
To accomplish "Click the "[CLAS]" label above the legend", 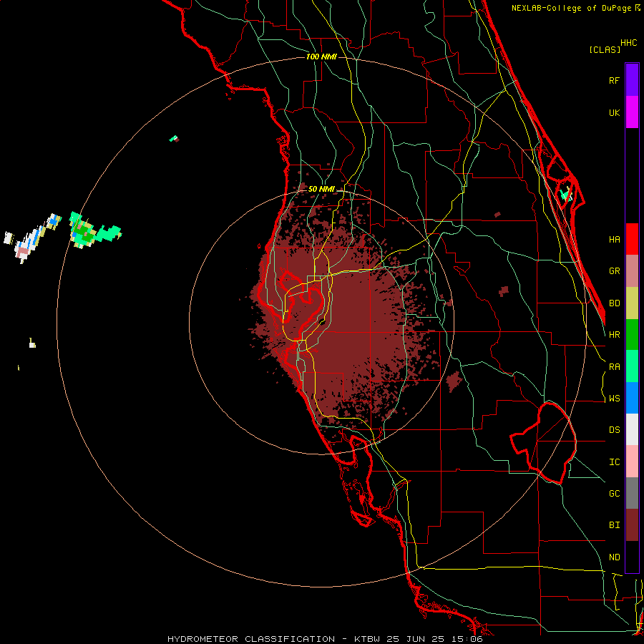I will click(x=605, y=50).
